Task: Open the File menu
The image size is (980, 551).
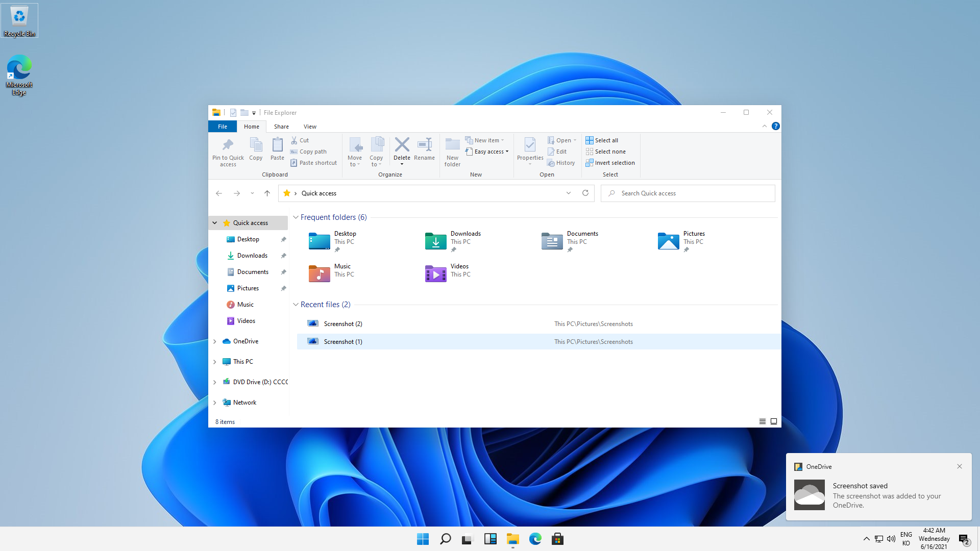Action: click(223, 127)
